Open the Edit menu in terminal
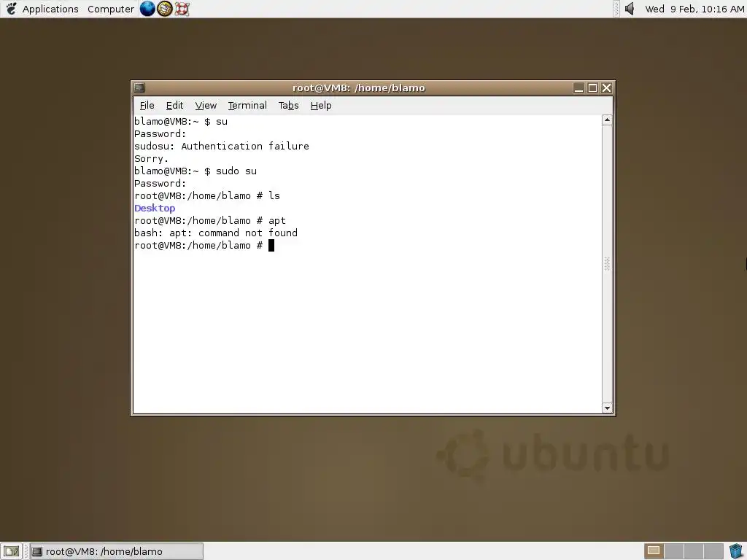This screenshot has height=560, width=747. click(x=174, y=105)
